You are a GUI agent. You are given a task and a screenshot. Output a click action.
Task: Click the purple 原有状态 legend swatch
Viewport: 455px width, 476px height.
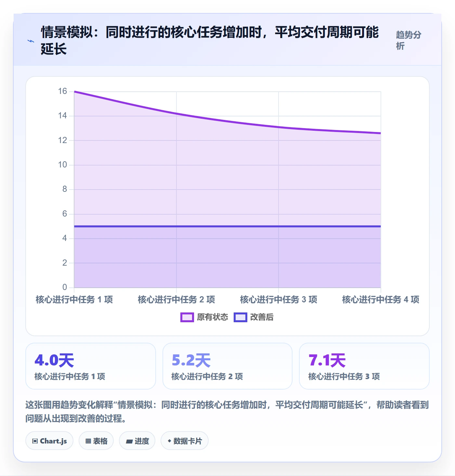coord(187,317)
